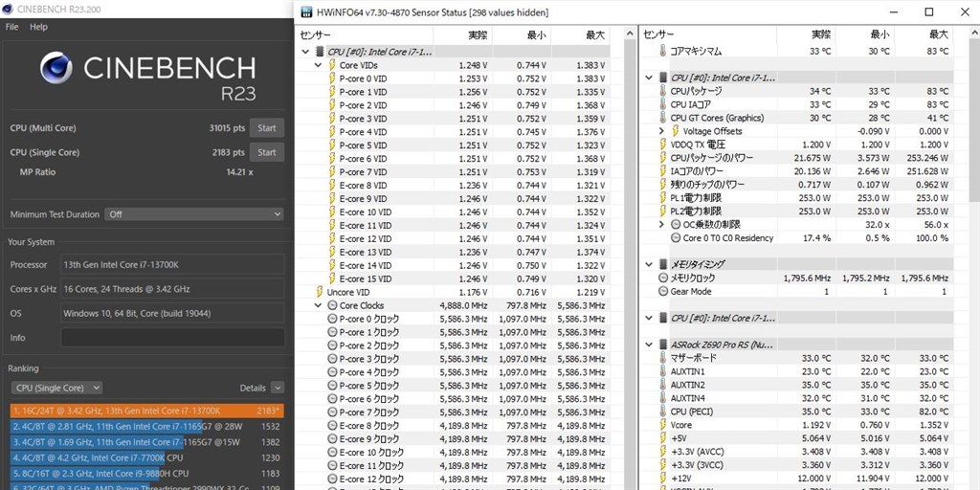Image resolution: width=980 pixels, height=490 pixels.
Task: Collapse the ASRock Z690 Pro RS sensor group
Action: (x=649, y=345)
